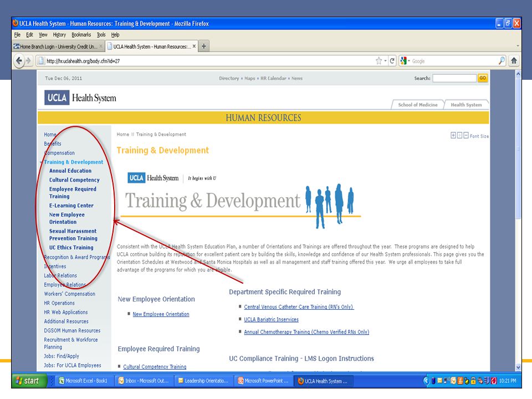Close the Home Branch Login tab
Image resolution: width=532 pixels, height=399 pixels.
pyautogui.click(x=101, y=46)
